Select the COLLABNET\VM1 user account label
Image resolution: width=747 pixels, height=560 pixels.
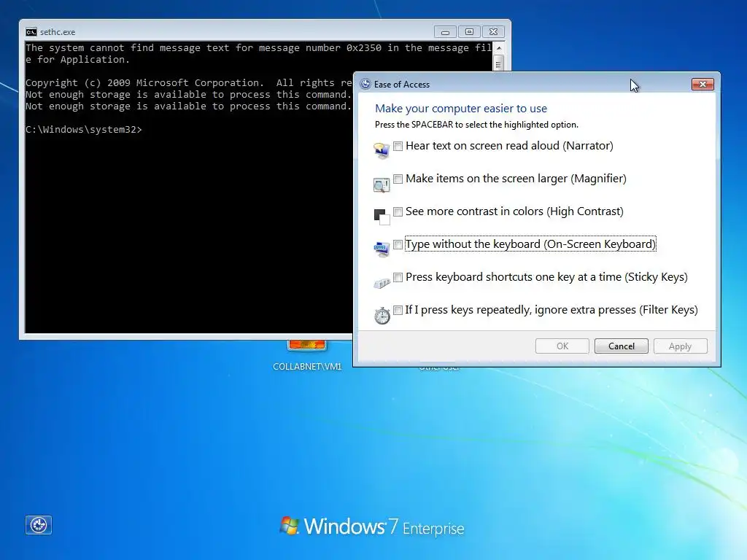point(307,367)
